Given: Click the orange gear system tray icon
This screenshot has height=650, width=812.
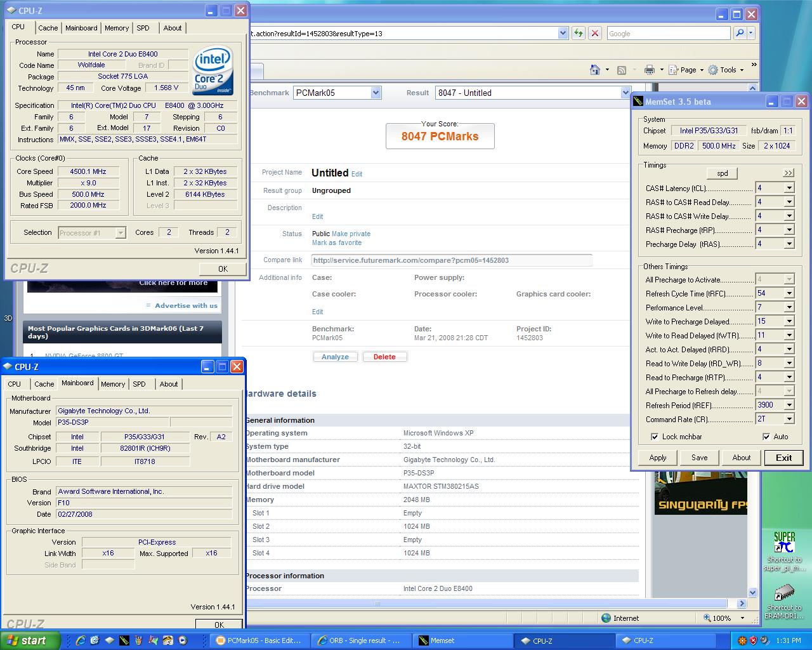Looking at the screenshot, I should [x=742, y=640].
